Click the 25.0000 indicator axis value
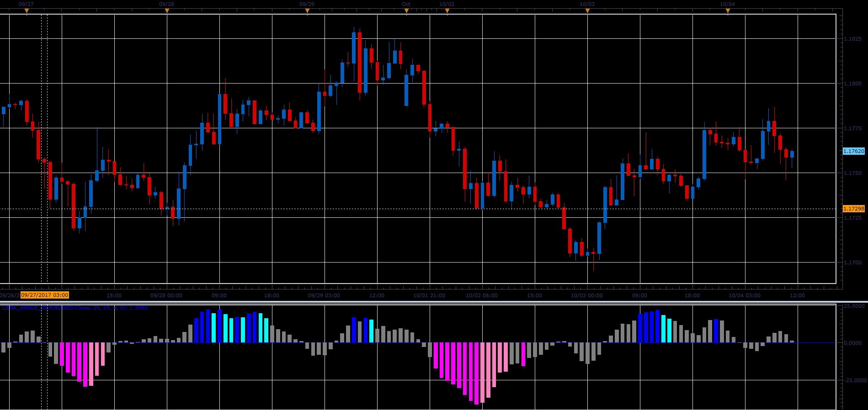 tap(854, 306)
